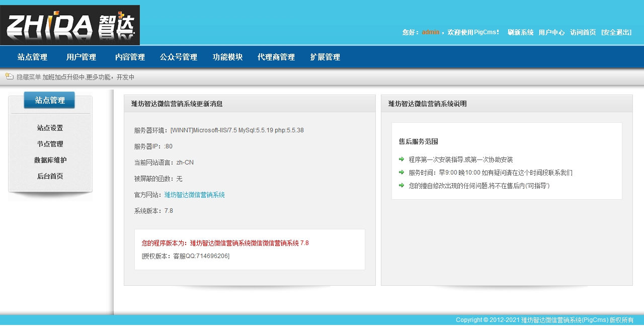
Task: Select 节点管理 in the sidebar
Action: point(50,144)
